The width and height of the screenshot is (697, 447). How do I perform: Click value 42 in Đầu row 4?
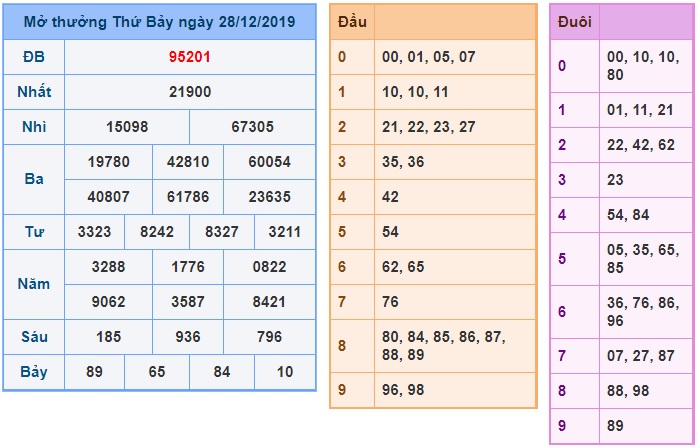[x=390, y=197]
